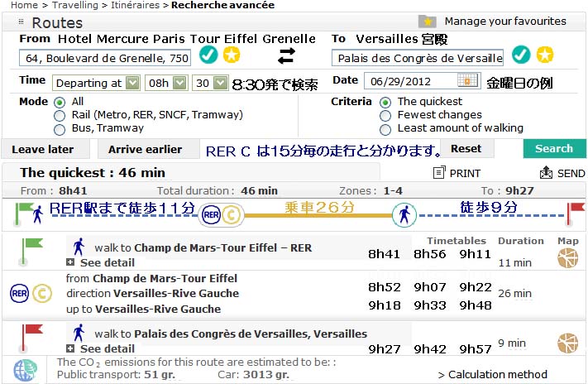Image resolution: width=588 pixels, height=384 pixels.
Task: Choose Least amount of walking criteria
Action: pos(385,129)
